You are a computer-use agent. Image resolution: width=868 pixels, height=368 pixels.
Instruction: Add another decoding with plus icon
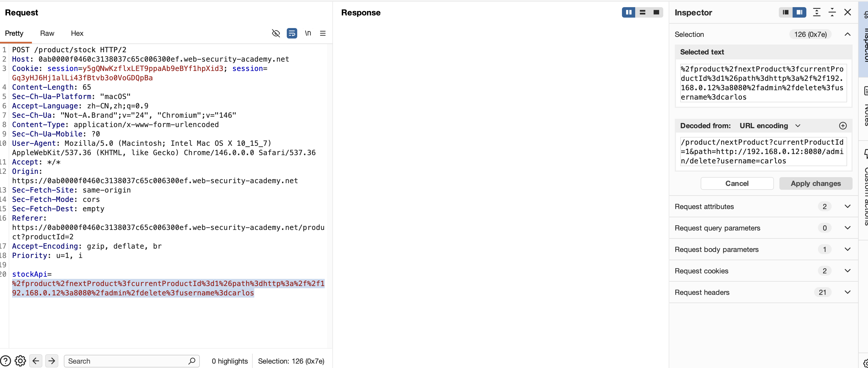tap(843, 126)
